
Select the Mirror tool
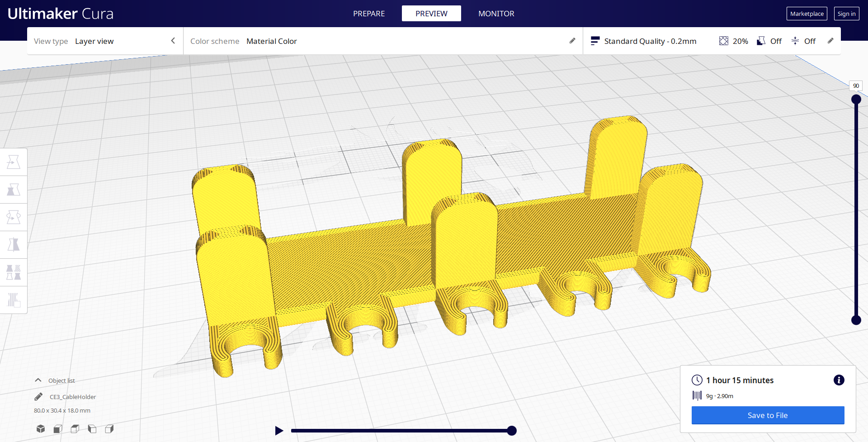[x=14, y=244]
